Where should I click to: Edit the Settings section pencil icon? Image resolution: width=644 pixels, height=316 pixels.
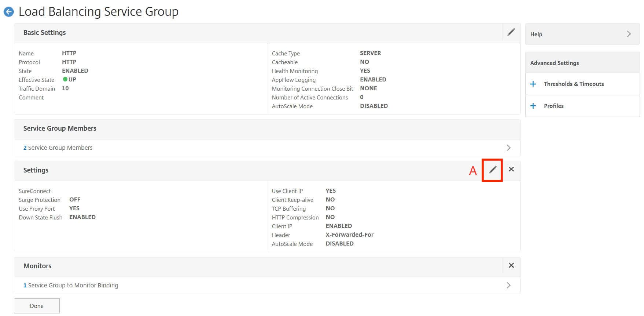coord(493,170)
